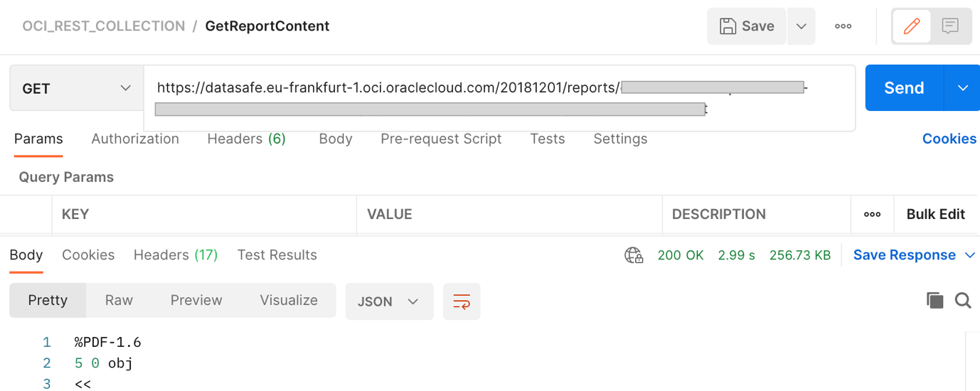The height and width of the screenshot is (391, 980).
Task: Open the comments panel icon
Action: (950, 26)
